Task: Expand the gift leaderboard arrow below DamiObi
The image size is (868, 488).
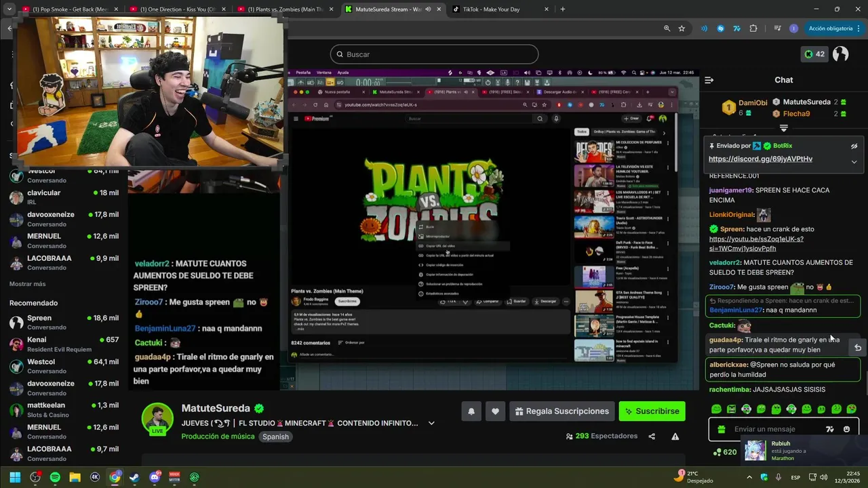Action: click(x=784, y=127)
